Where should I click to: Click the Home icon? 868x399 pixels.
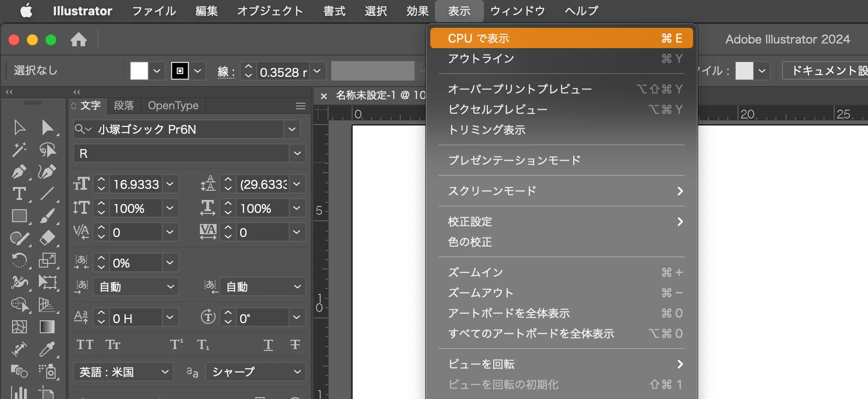coord(79,39)
